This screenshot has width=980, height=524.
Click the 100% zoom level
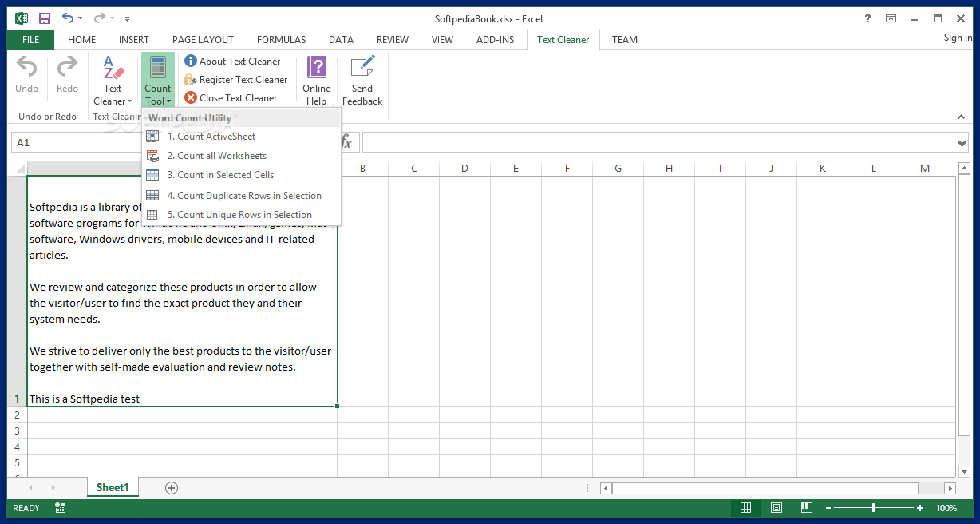(x=946, y=508)
